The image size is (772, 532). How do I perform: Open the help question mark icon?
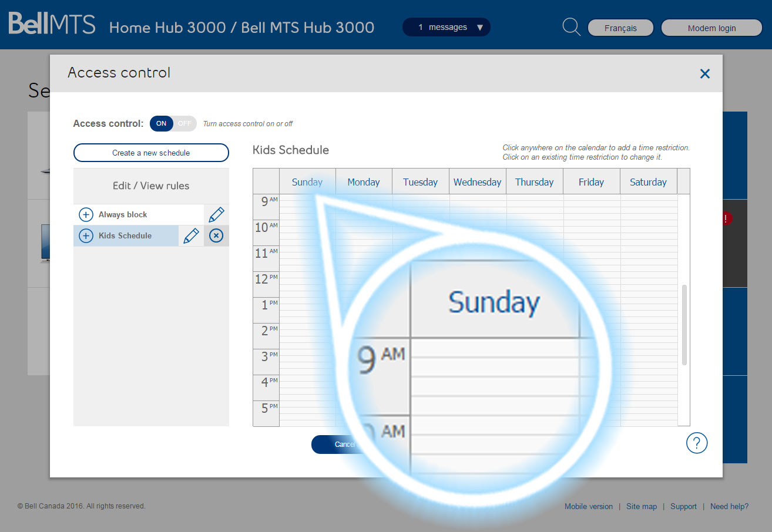(697, 443)
